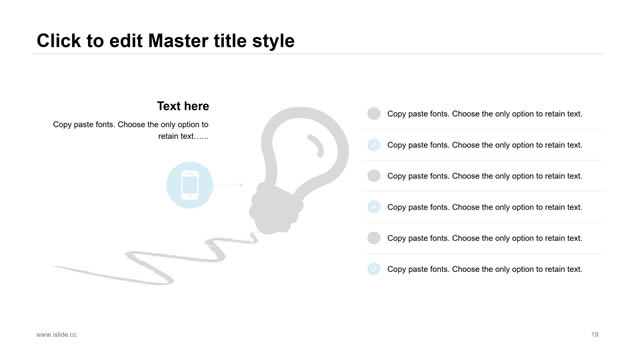Click the small arrow beside the phone icon
Image resolution: width=635 pixels, height=361 pixels.
(229, 185)
